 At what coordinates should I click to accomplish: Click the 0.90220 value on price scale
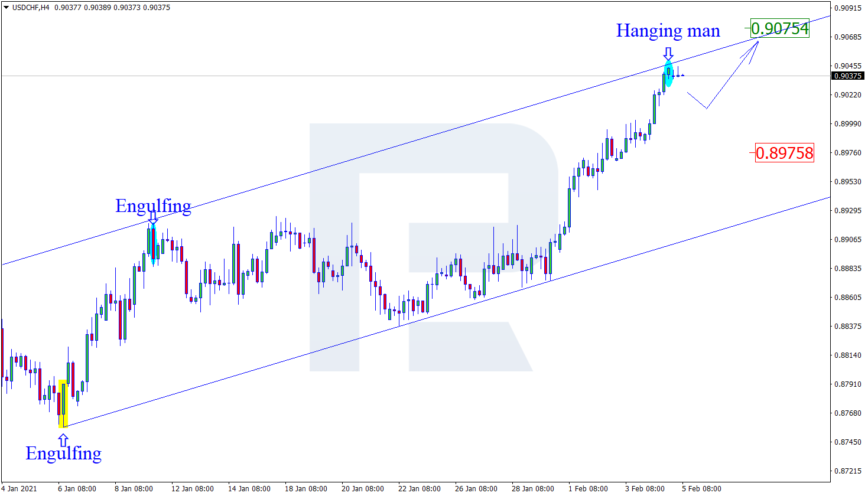848,95
